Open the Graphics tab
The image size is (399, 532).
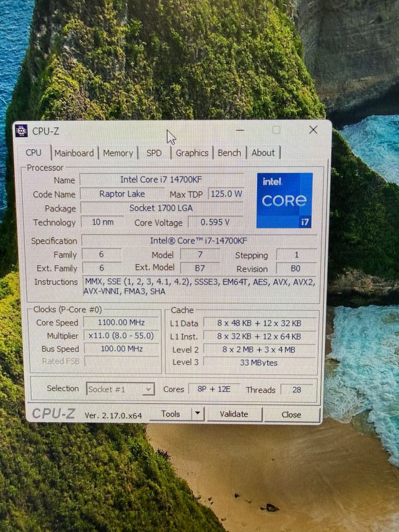coord(192,153)
